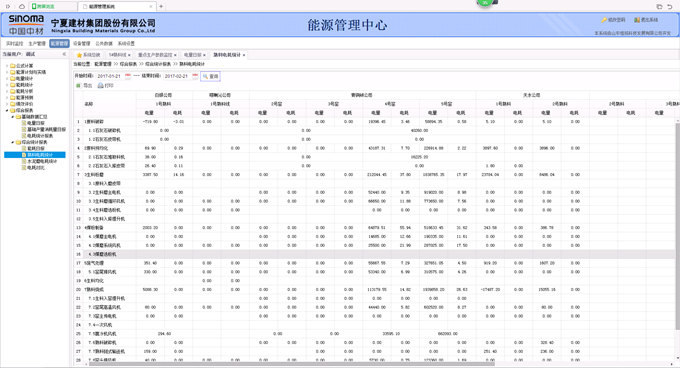
Task: Click 退出系统 logout link
Action: click(646, 20)
